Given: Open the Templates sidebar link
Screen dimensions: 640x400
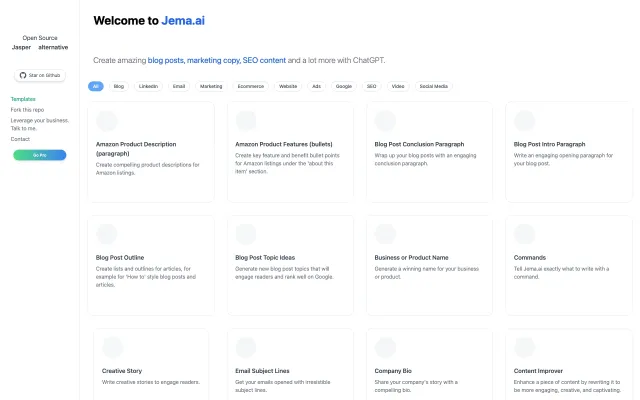Looking at the screenshot, I should tap(23, 99).
